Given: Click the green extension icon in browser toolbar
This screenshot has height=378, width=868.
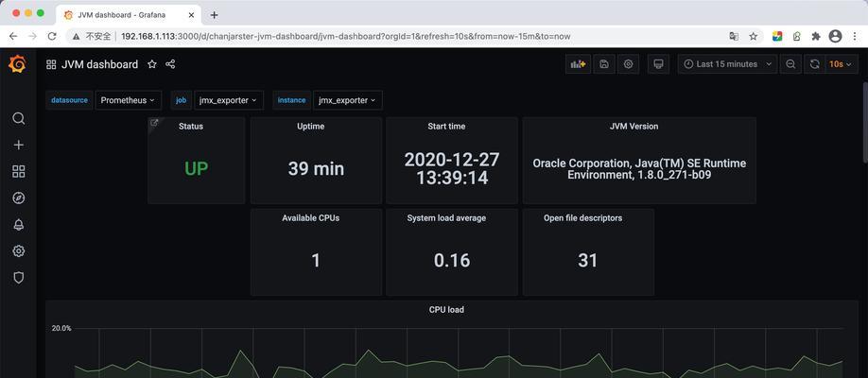Looking at the screenshot, I should pos(796,36).
